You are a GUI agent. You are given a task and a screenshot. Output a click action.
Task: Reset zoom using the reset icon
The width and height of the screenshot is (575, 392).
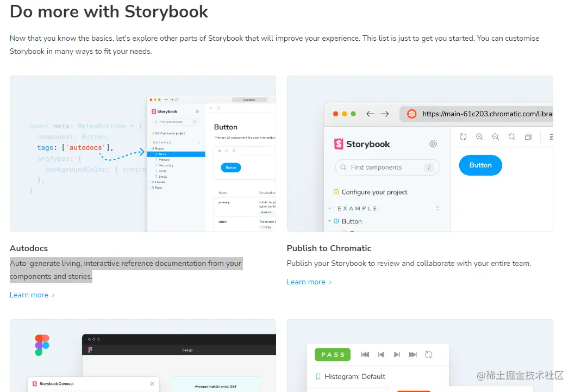(511, 136)
